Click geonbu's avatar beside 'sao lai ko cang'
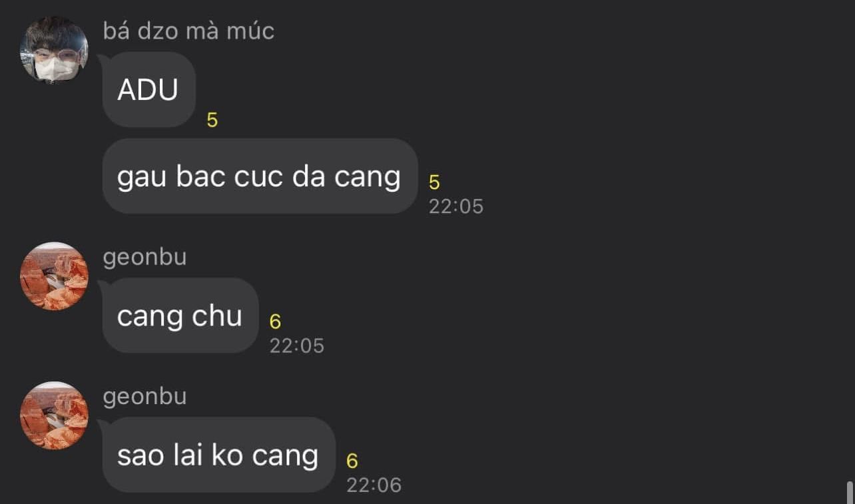The height and width of the screenshot is (504, 855). pyautogui.click(x=54, y=415)
